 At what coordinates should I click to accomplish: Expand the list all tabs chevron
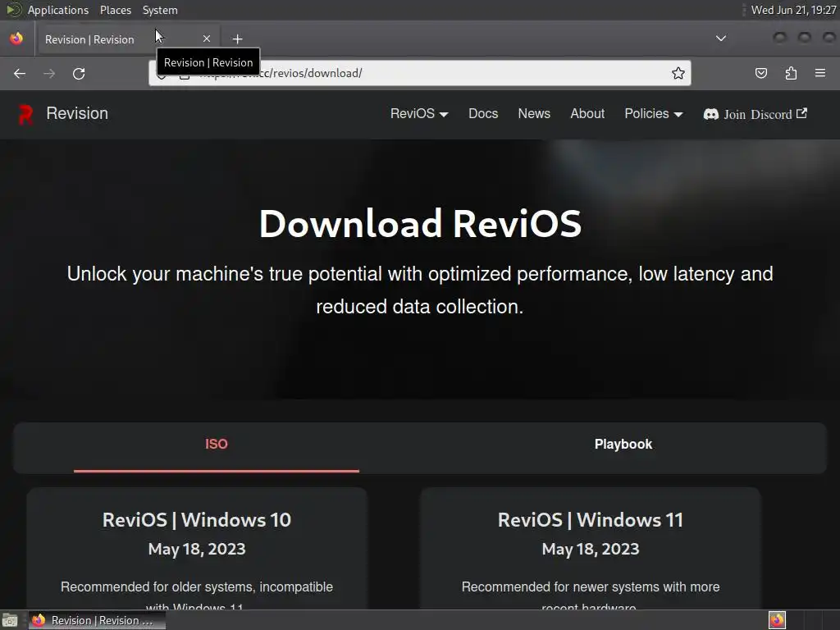(721, 39)
